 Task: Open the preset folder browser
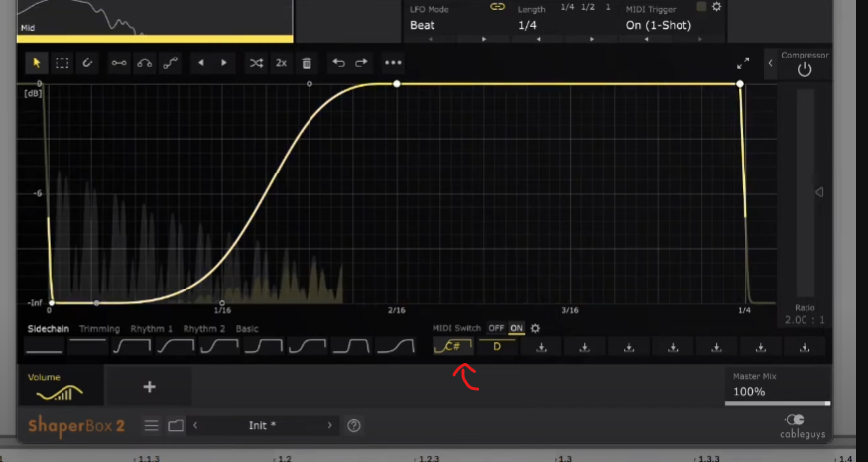pyautogui.click(x=176, y=425)
